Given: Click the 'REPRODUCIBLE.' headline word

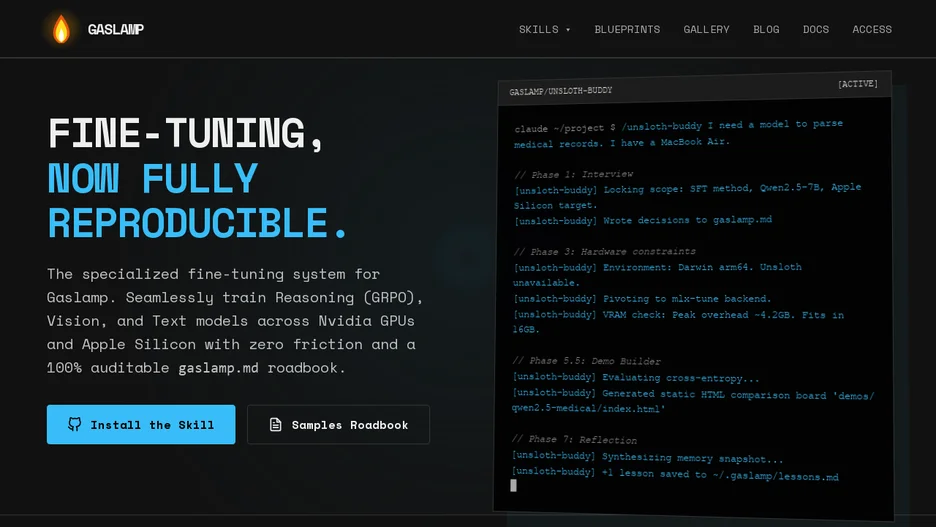Looking at the screenshot, I should click(x=197, y=223).
